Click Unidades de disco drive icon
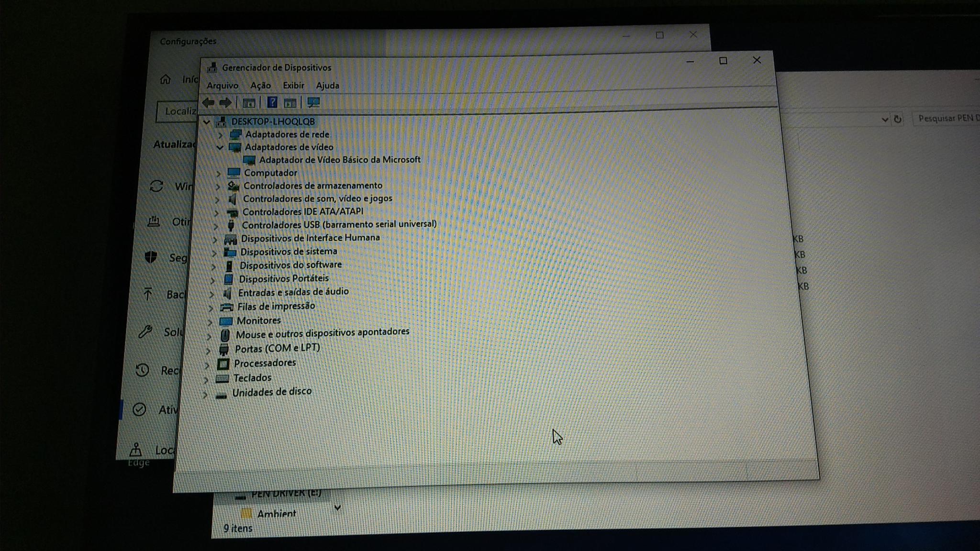The image size is (980, 551). coord(221,396)
